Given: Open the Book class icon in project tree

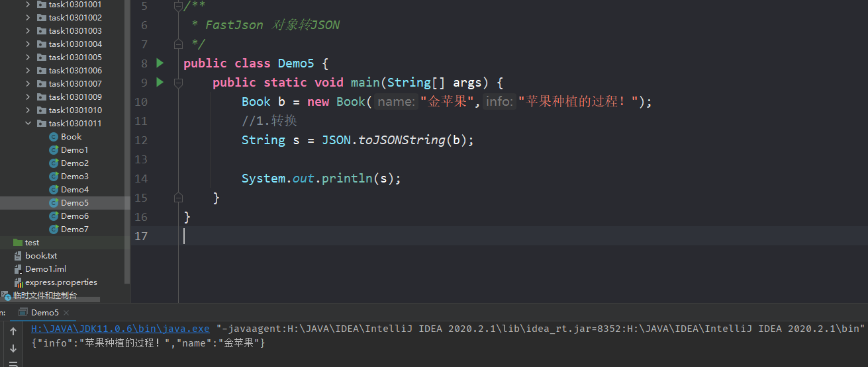Looking at the screenshot, I should [x=54, y=137].
